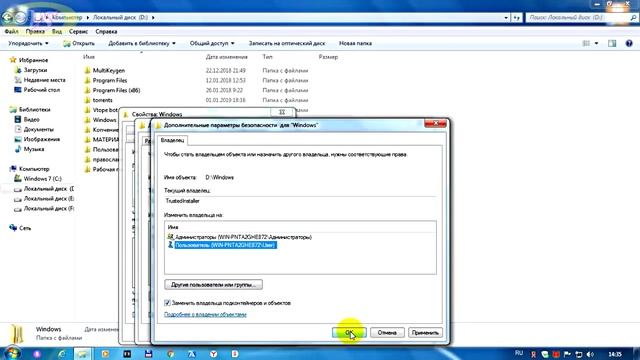This screenshot has height=360, width=640.
Task: Select the Пользователь owner entry
Action: click(225, 245)
